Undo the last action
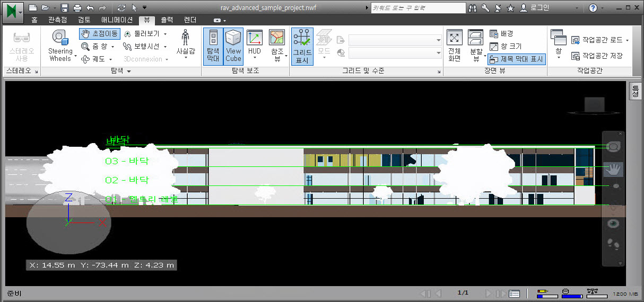Image resolution: width=644 pixels, height=302 pixels. (x=90, y=8)
